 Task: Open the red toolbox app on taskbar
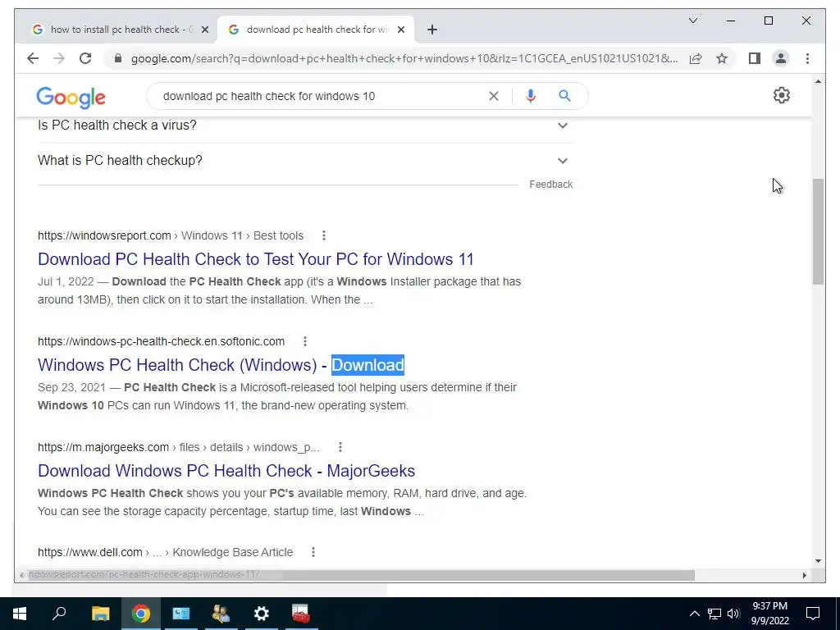click(301, 614)
